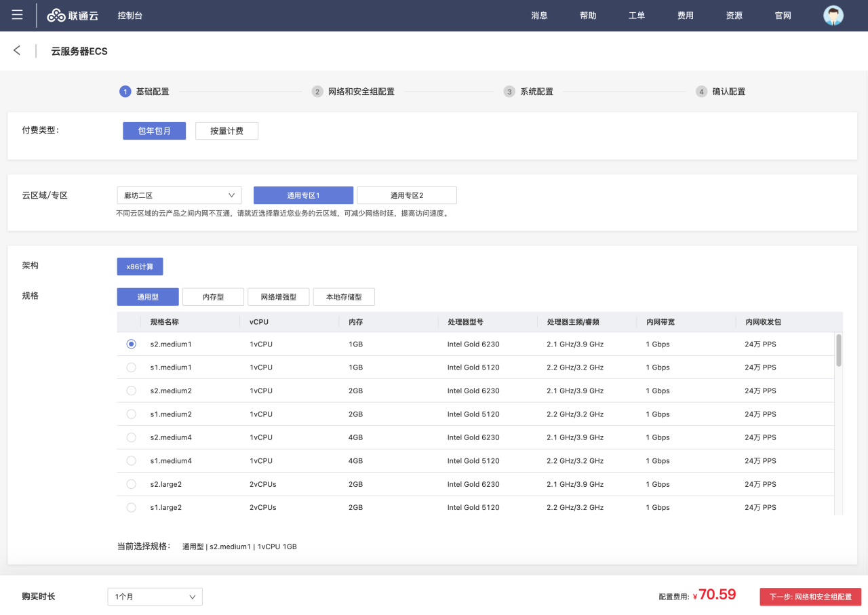Click step 4 确认配置 circle
This screenshot has height=615, width=868.
pyautogui.click(x=701, y=92)
